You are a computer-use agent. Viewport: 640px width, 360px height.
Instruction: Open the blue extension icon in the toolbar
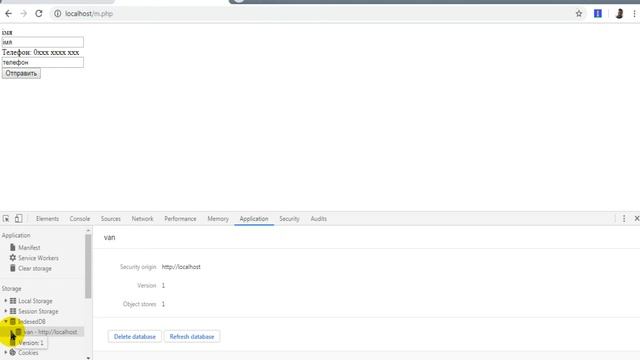pyautogui.click(x=598, y=13)
